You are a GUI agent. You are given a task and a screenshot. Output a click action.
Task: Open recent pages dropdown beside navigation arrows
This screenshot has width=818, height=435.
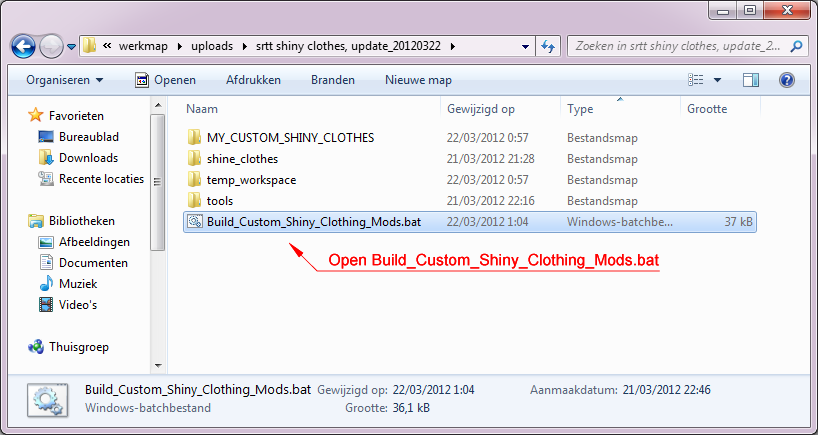[x=71, y=47]
